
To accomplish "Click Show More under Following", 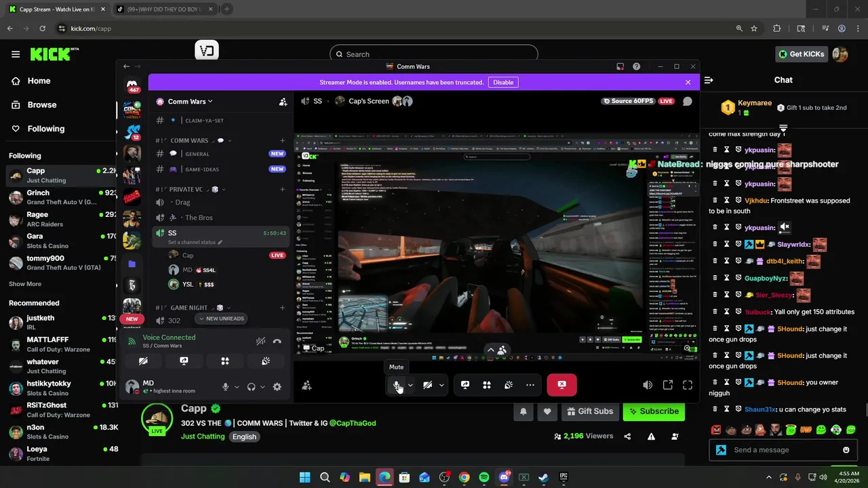I will 25,284.
